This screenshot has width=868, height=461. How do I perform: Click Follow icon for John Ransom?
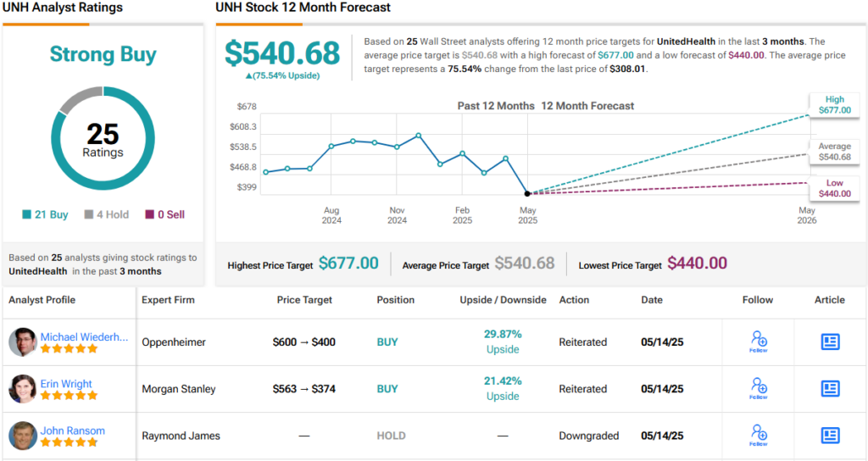(x=759, y=436)
